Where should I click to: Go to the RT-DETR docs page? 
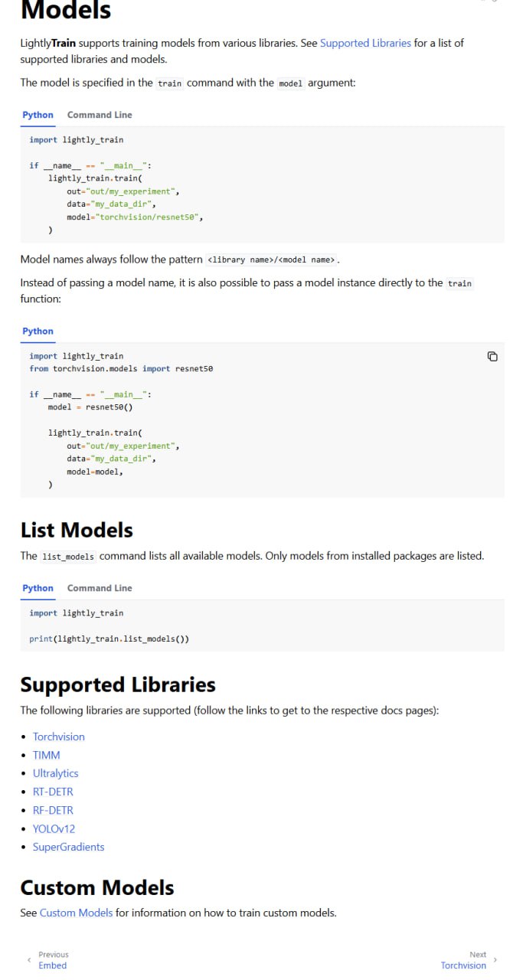(53, 792)
